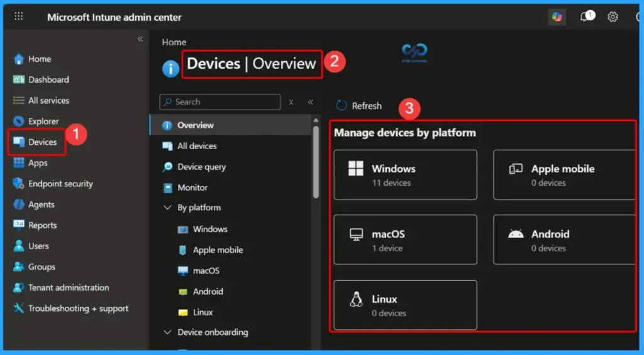Open the macOS 1 device card
Viewport: 644px width, 355px height.
[x=406, y=240]
